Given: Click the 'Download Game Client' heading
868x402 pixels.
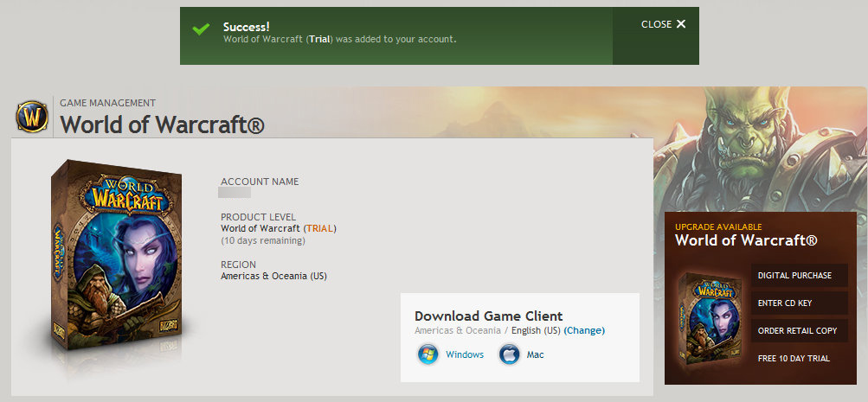Looking at the screenshot, I should pos(489,316).
